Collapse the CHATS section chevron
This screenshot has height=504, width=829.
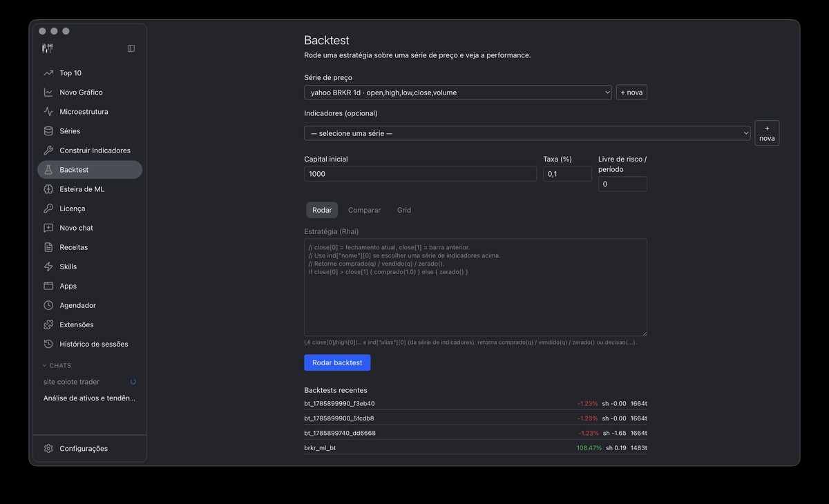(45, 366)
